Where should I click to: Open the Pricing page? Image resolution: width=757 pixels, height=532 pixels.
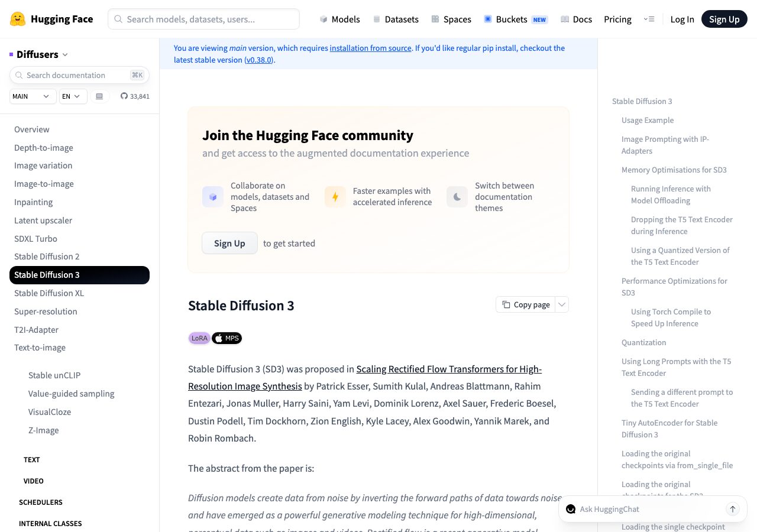tap(617, 19)
